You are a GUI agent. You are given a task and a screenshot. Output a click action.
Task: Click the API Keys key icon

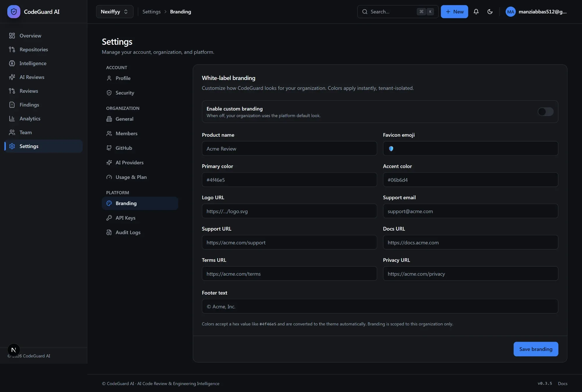pyautogui.click(x=109, y=218)
